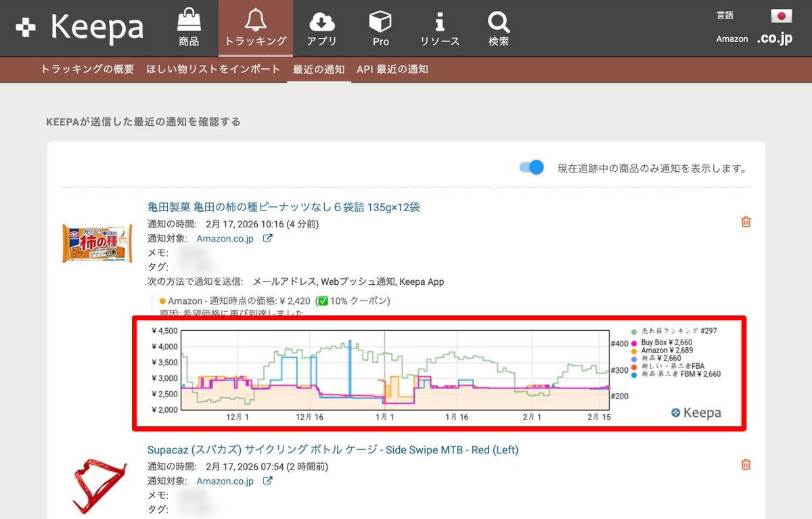Open external link icon beside 柿の種 Amazon.co.jp
The image size is (812, 519).
(x=267, y=238)
